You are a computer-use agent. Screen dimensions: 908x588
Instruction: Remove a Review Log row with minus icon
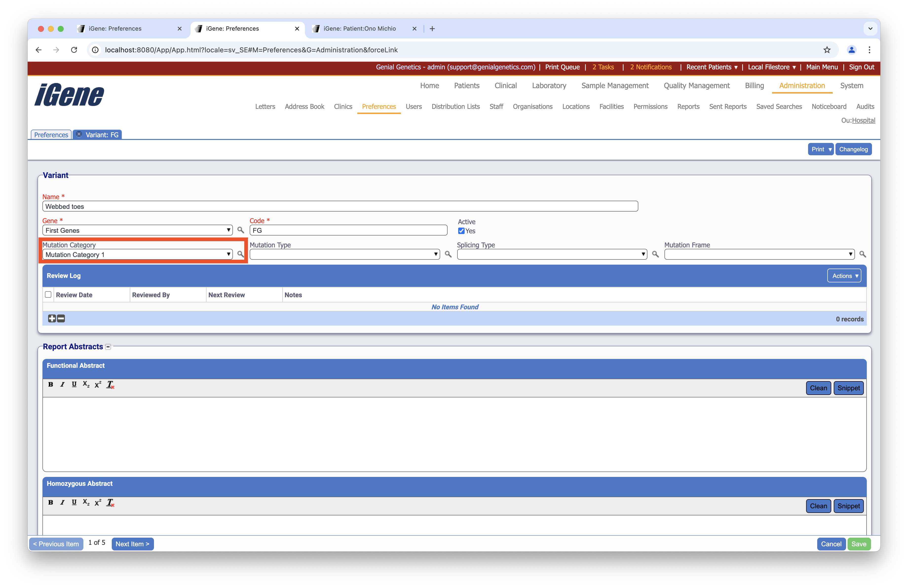tap(61, 319)
